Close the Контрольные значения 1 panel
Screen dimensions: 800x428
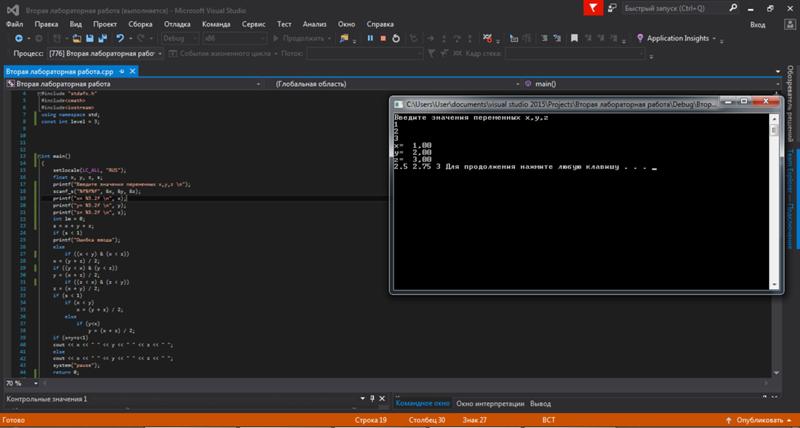382,398
